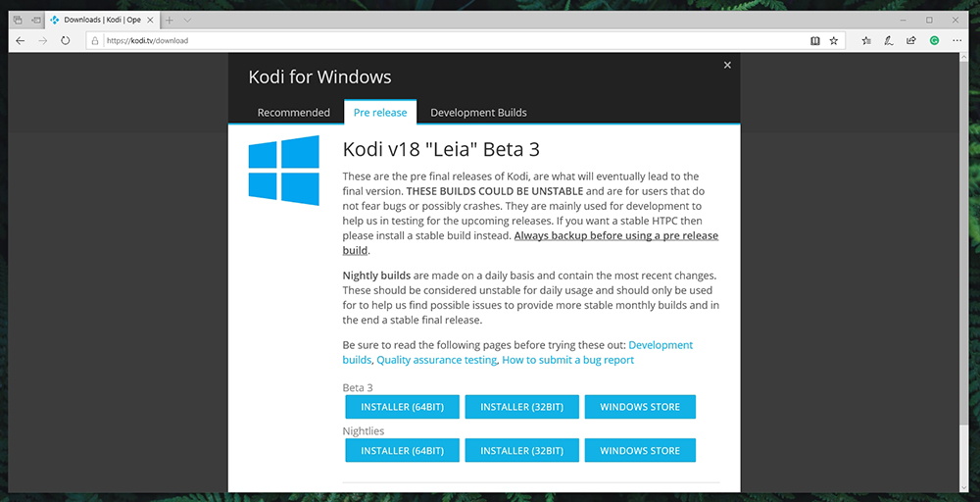
Task: Click the underlined Always backup warning text
Action: [615, 235]
